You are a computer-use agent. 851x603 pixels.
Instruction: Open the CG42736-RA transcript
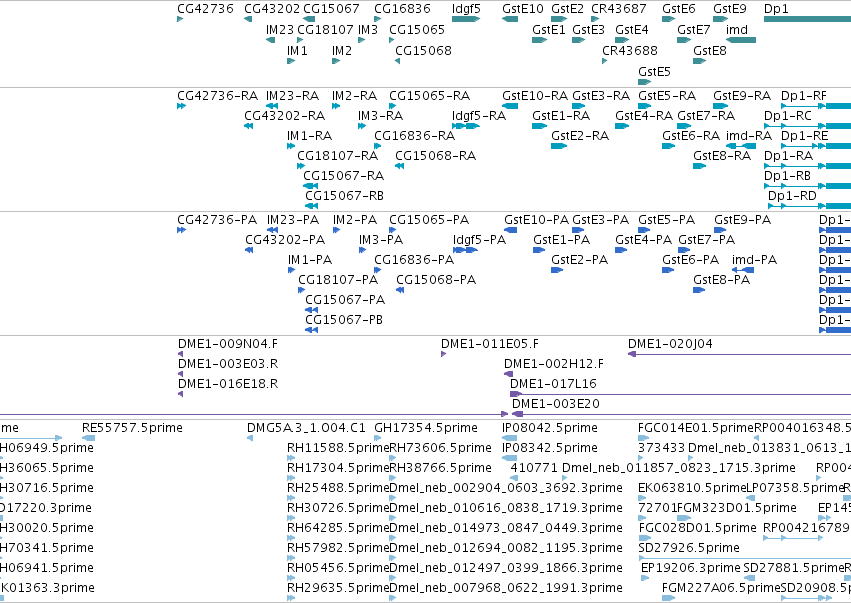(x=218, y=96)
